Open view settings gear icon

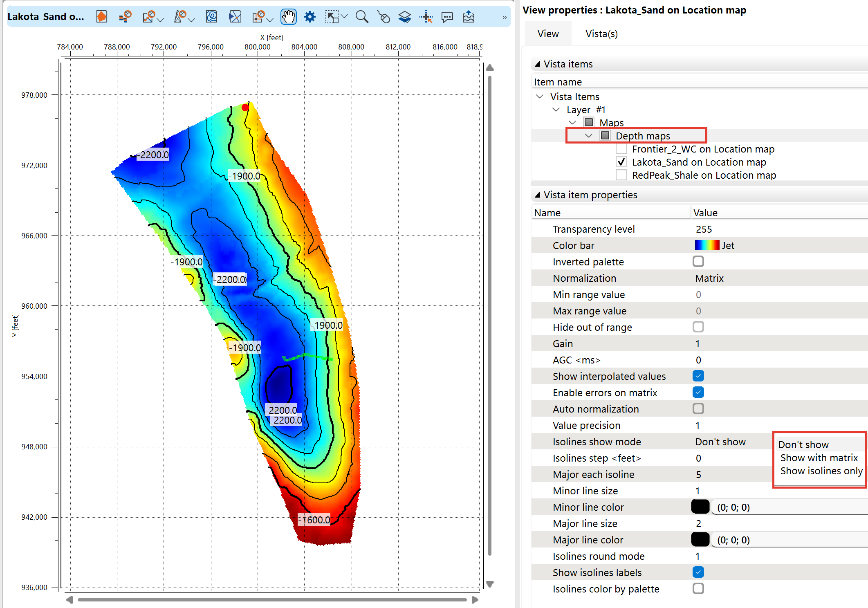point(310,17)
